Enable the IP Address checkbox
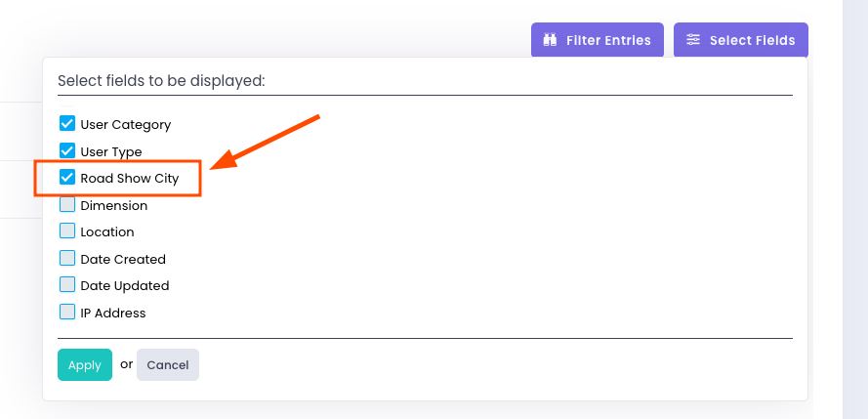The height and width of the screenshot is (419, 868). (x=67, y=313)
